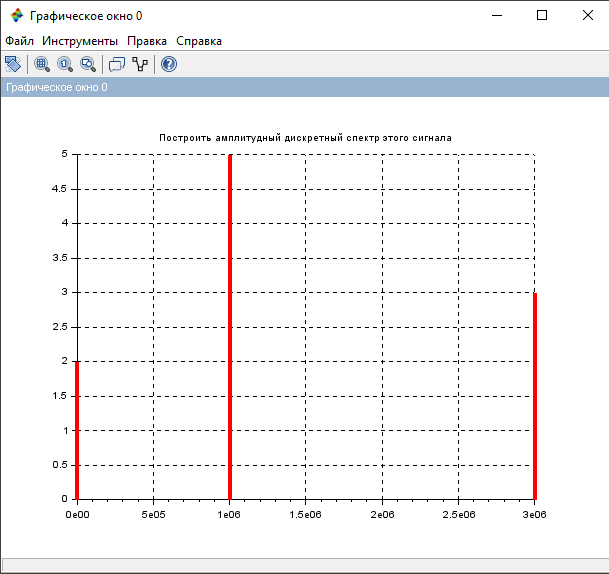Screen dimensions: 609x574
Task: Minimize the Графическое окно 0 window
Action: tap(497, 16)
